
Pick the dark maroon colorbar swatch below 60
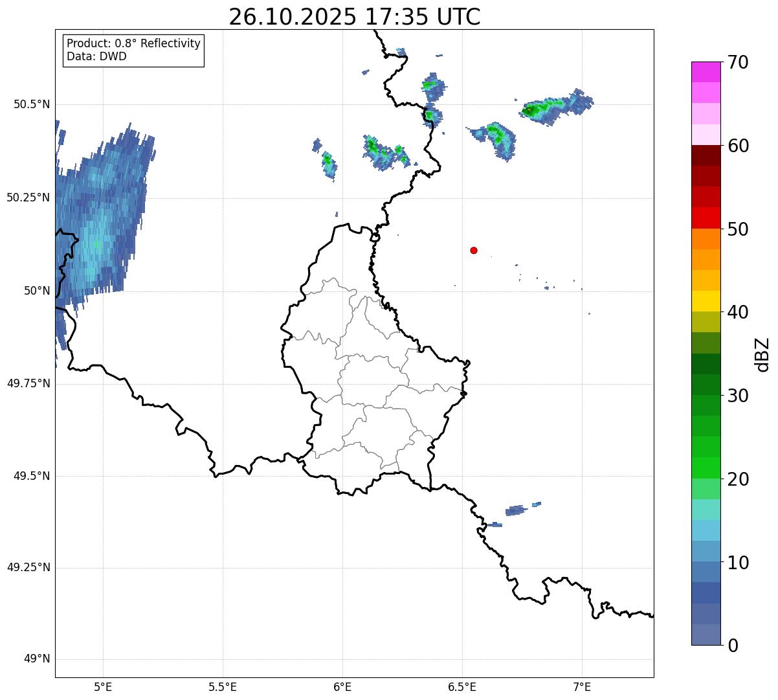pyautogui.click(x=706, y=155)
